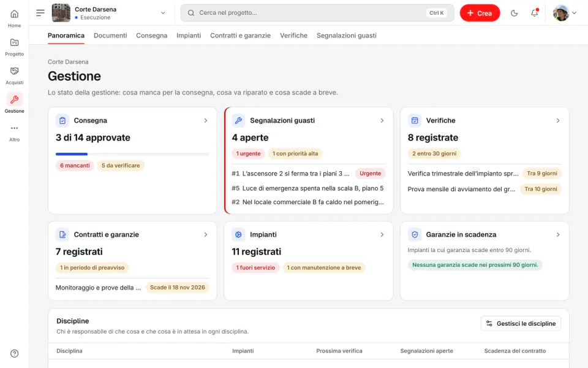Viewport: 588px width, 368px height.
Task: Click the Segnalazioni guasti card wrench icon
Action: pos(238,121)
